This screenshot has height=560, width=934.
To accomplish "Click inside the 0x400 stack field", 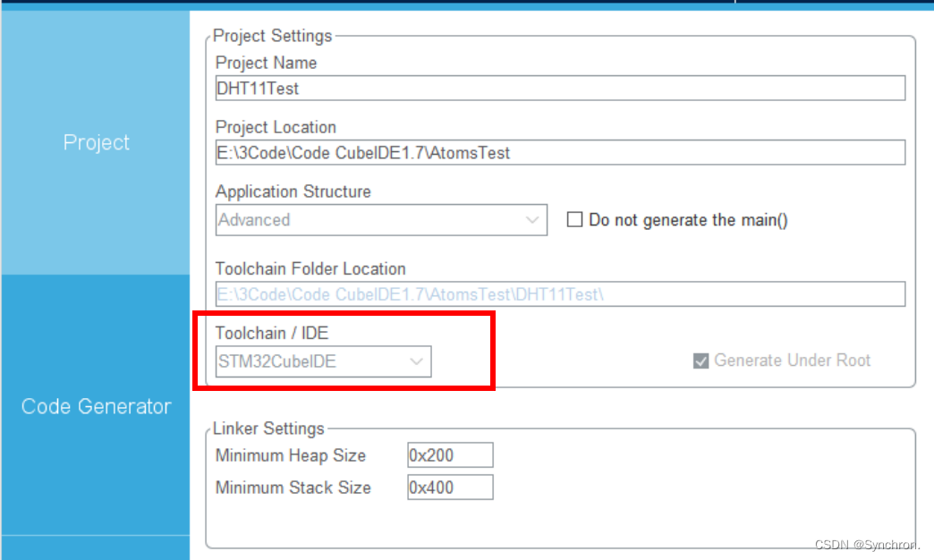I will tap(450, 487).
